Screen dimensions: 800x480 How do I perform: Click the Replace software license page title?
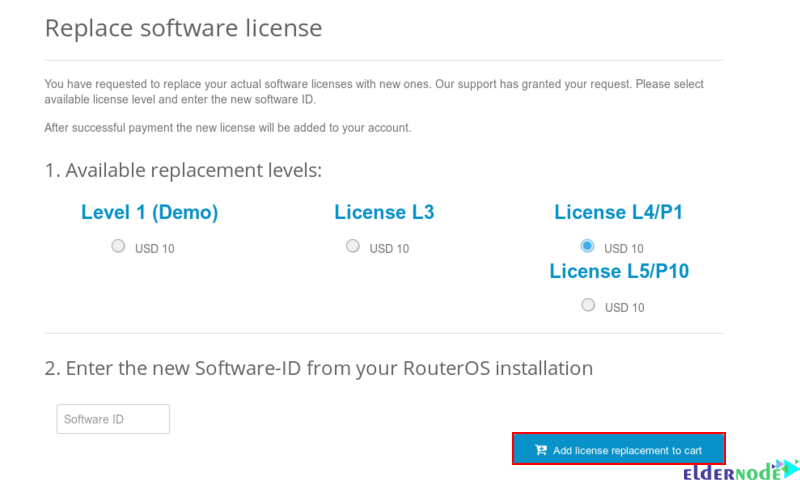(184, 28)
